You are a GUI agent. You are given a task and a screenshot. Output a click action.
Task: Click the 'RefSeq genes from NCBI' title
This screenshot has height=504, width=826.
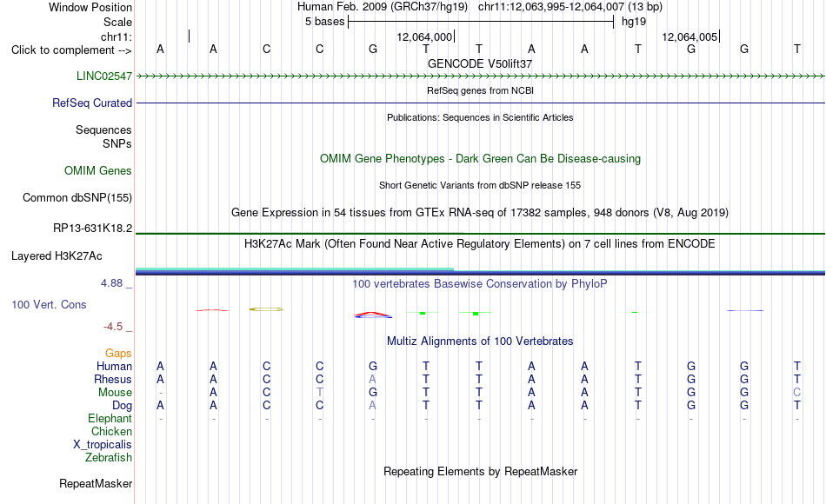480,90
